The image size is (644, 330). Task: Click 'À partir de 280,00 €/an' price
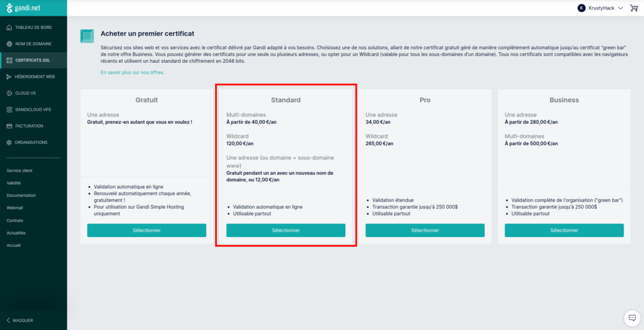531,122
